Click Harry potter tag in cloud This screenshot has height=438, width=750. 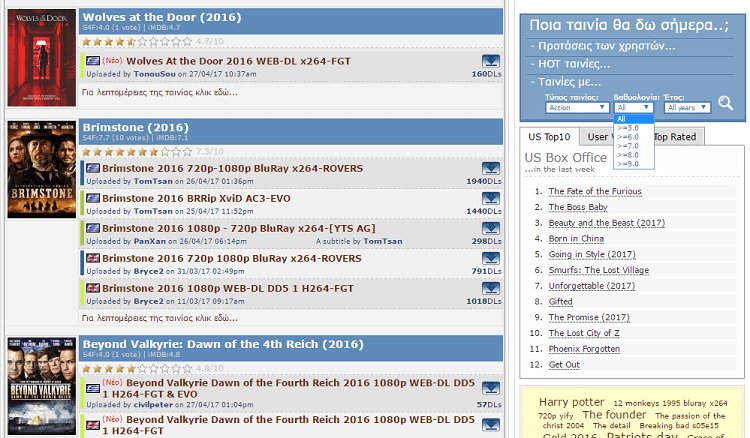tap(572, 402)
